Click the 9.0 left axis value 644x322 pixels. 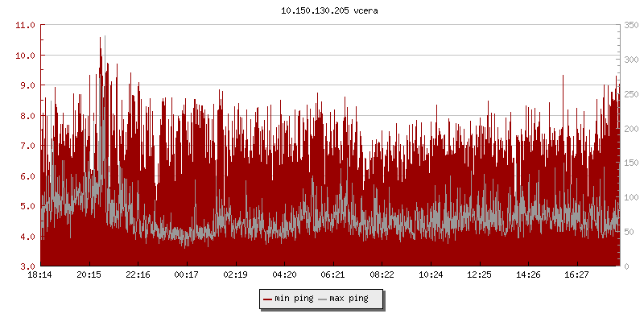(26, 85)
